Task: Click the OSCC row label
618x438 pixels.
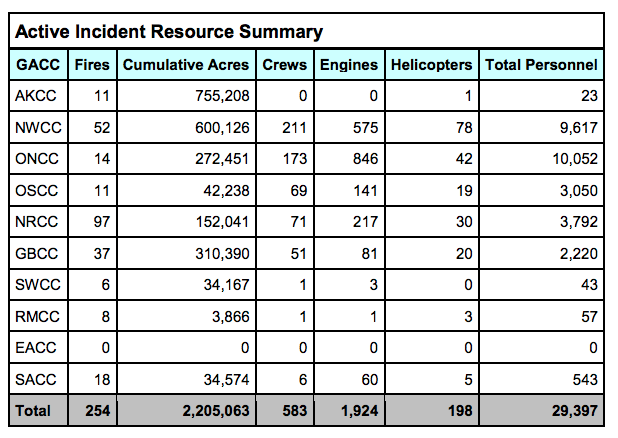Action: 37,190
